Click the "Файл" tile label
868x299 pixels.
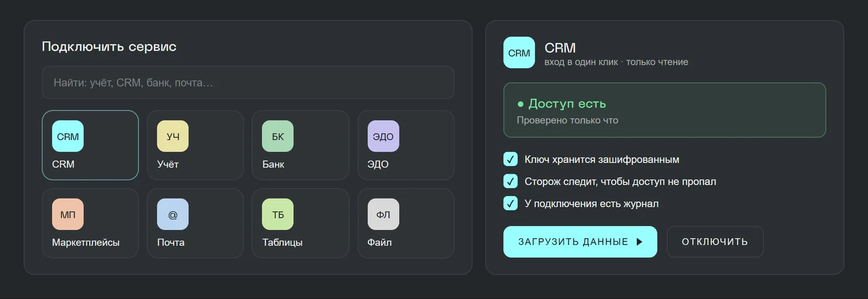[x=379, y=243]
